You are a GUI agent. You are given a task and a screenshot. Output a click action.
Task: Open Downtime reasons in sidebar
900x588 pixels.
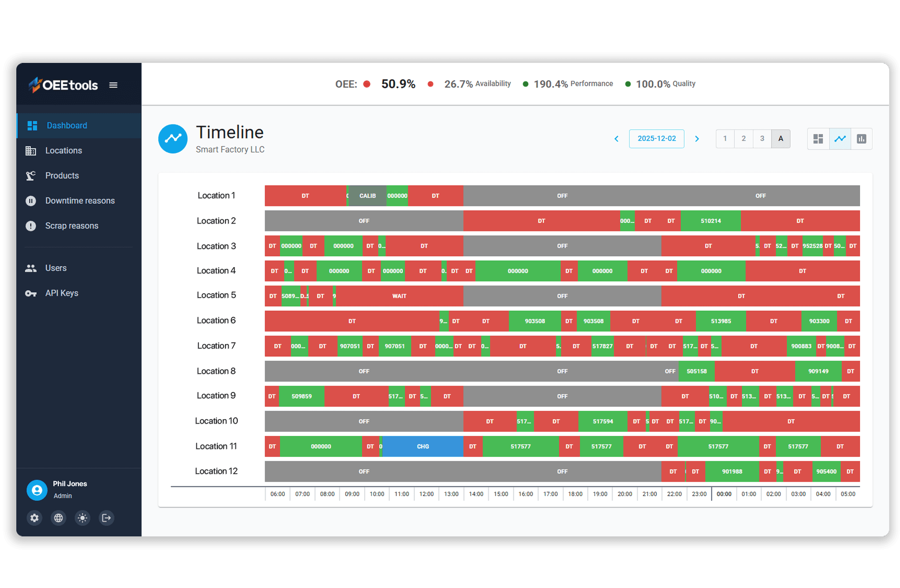click(80, 201)
